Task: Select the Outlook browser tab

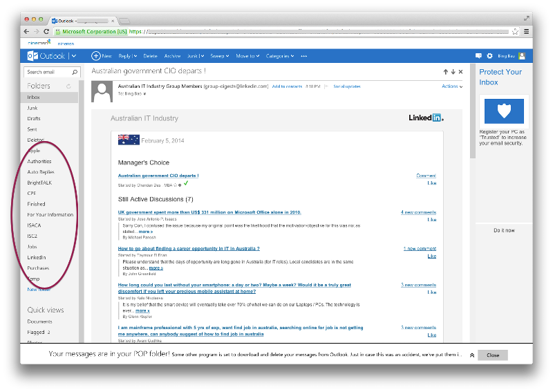Action: point(83,21)
